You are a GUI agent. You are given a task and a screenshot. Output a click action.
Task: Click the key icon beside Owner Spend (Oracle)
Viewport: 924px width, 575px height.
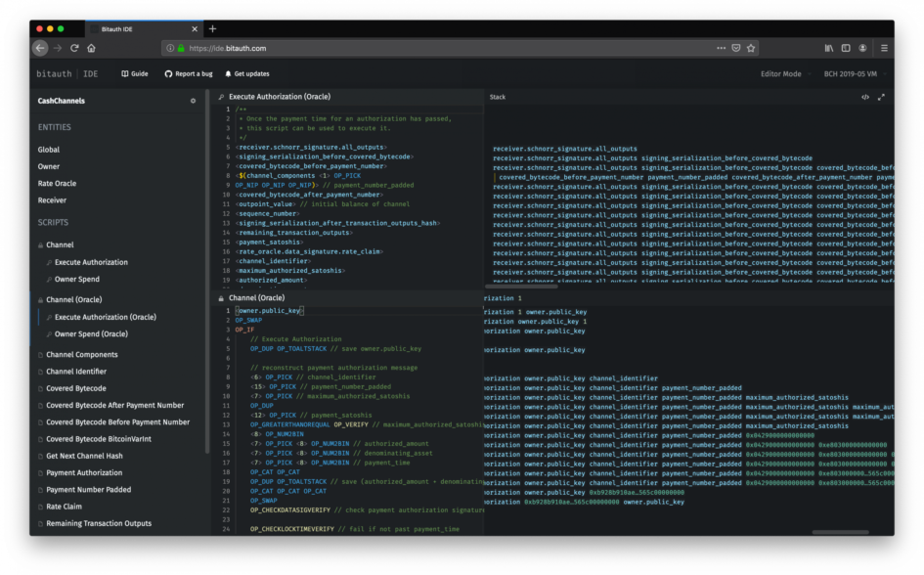(x=50, y=334)
